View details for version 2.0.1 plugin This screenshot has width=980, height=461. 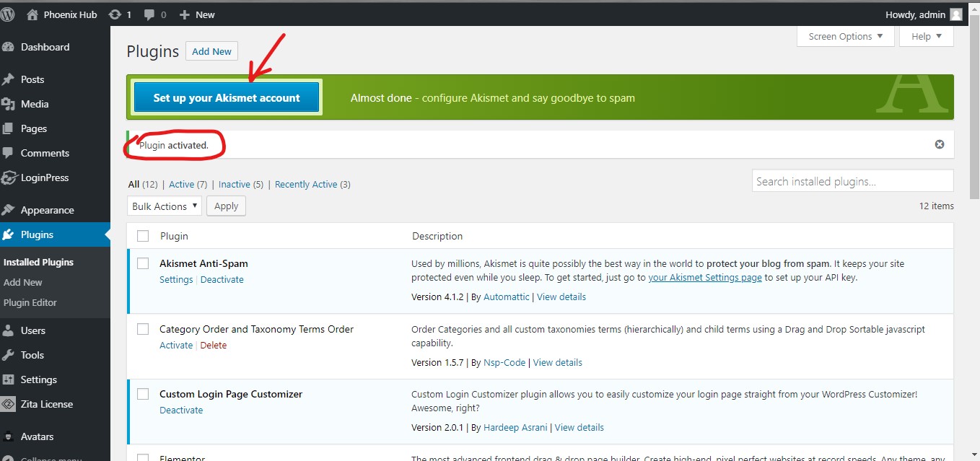[579, 427]
